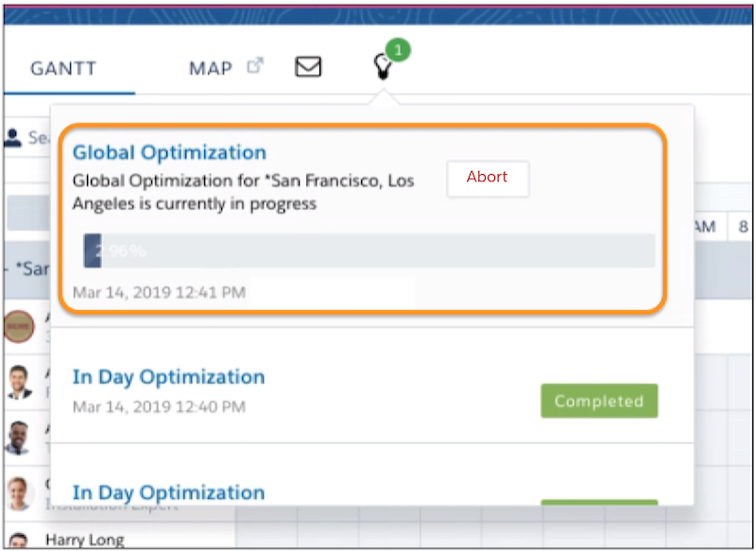Screen dimensions: 756x551
Task: Open the Global Optimization title link
Action: pos(169,152)
